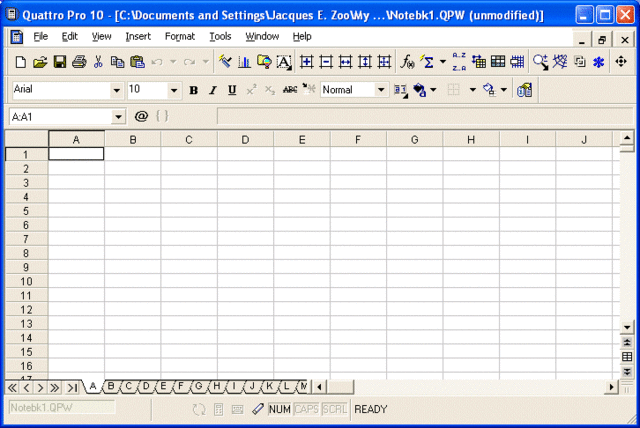Click the QuickSum sigma icon
640x428 pixels.
point(427,62)
